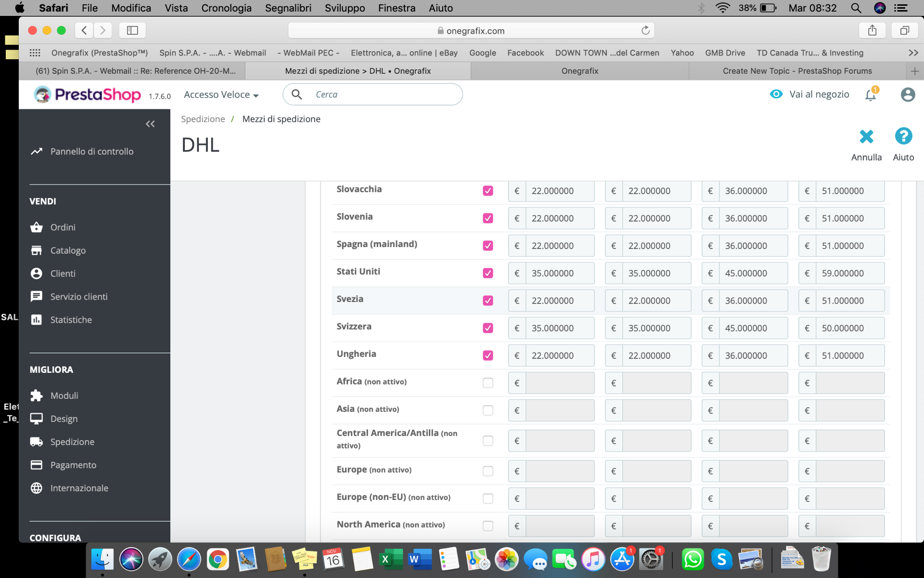Open the Cronologia menu in the menu bar
The image size is (924, 578).
click(226, 8)
